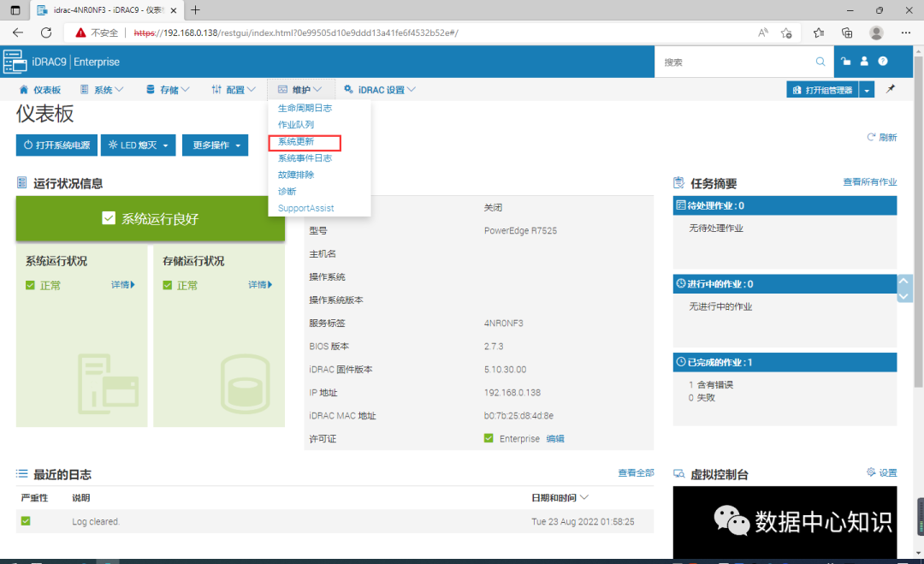The image size is (924, 564).
Task: Open the user account icon in header
Action: coord(864,61)
